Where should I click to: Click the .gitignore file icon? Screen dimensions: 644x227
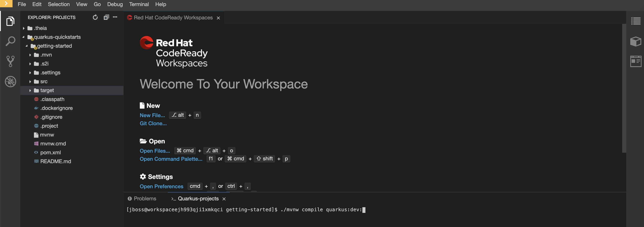pyautogui.click(x=36, y=117)
